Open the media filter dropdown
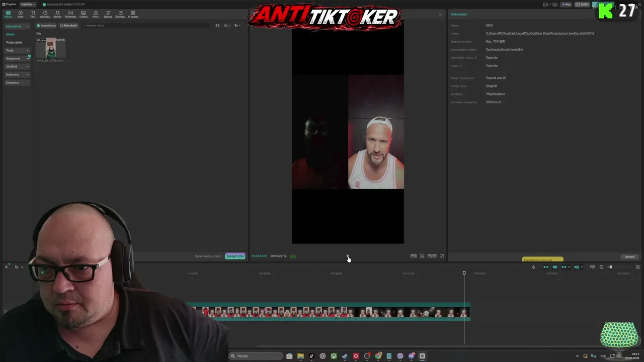 [237, 26]
